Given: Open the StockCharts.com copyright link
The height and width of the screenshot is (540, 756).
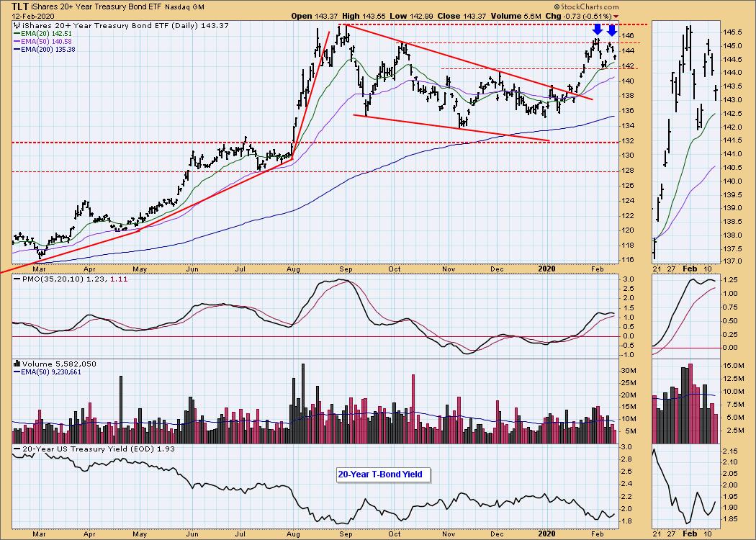Looking at the screenshot, I should [586, 6].
